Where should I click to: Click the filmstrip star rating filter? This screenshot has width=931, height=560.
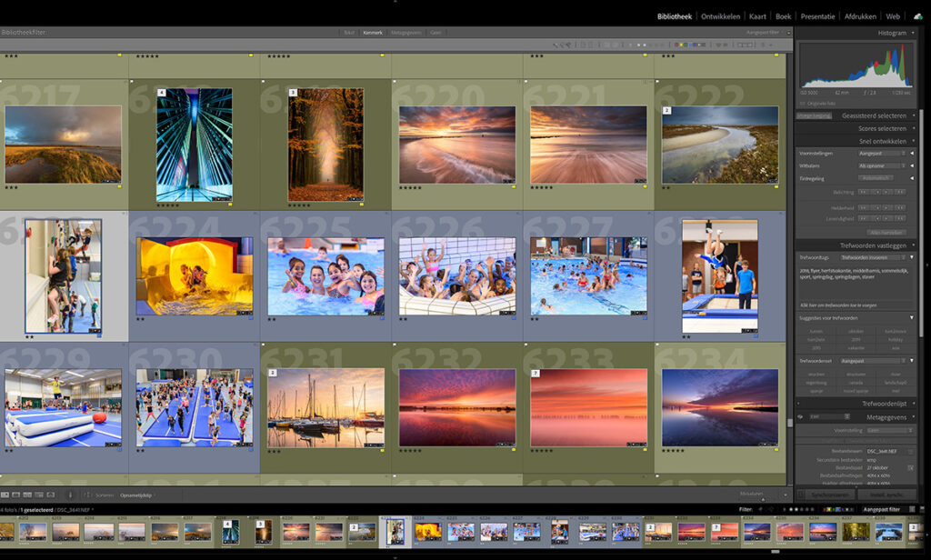point(801,509)
